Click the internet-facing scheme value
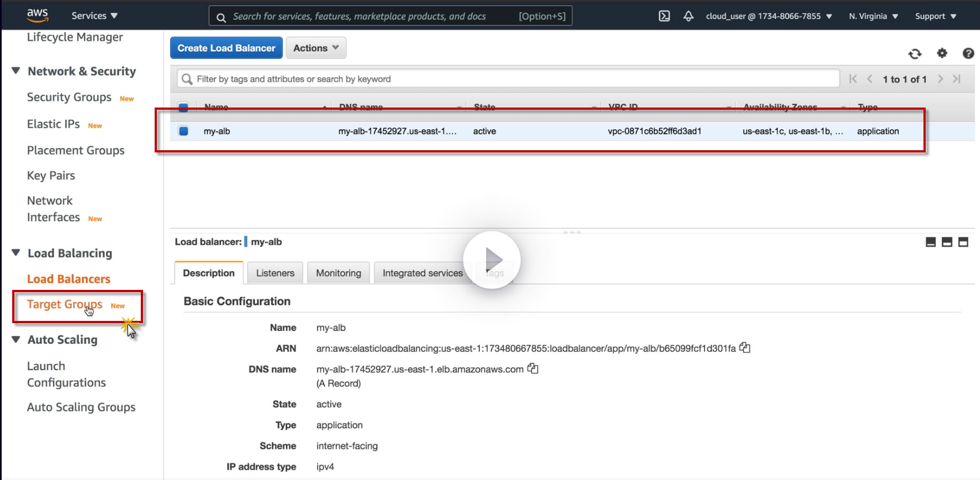 pyautogui.click(x=347, y=446)
